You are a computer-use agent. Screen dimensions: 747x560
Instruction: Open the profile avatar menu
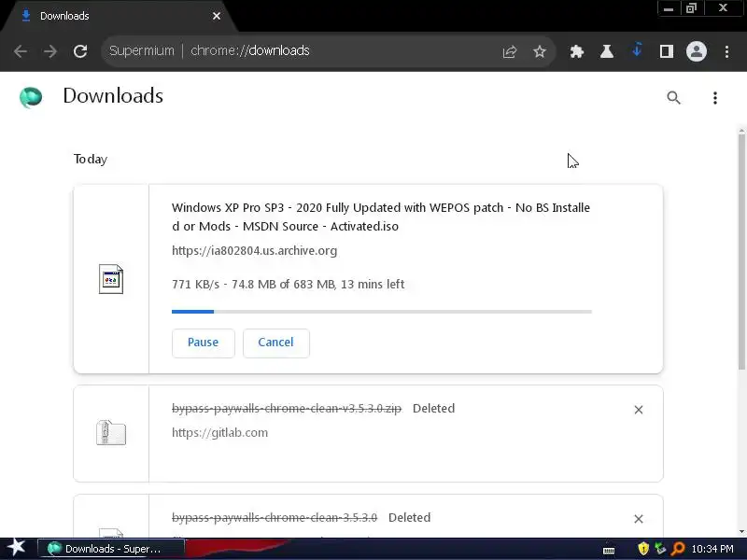(x=696, y=51)
